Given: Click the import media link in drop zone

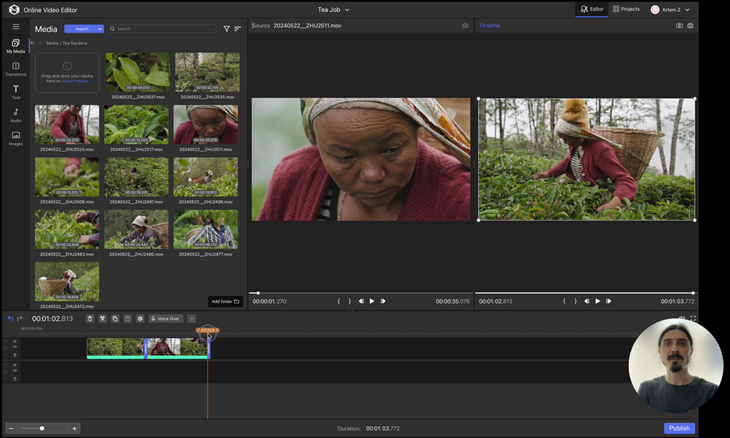Looking at the screenshot, I should click(74, 81).
